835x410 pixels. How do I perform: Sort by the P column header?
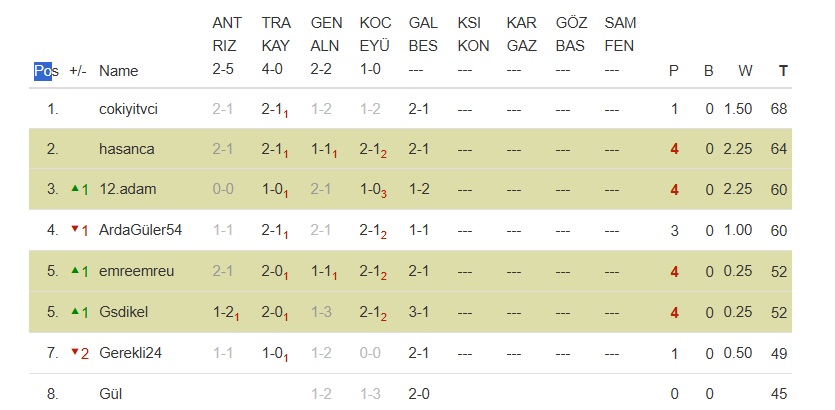(x=674, y=71)
